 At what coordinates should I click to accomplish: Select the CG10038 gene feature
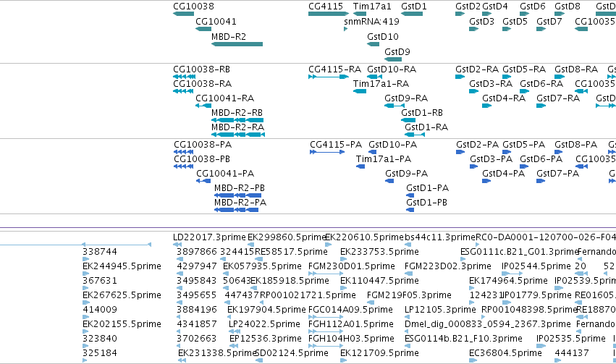[x=183, y=14]
